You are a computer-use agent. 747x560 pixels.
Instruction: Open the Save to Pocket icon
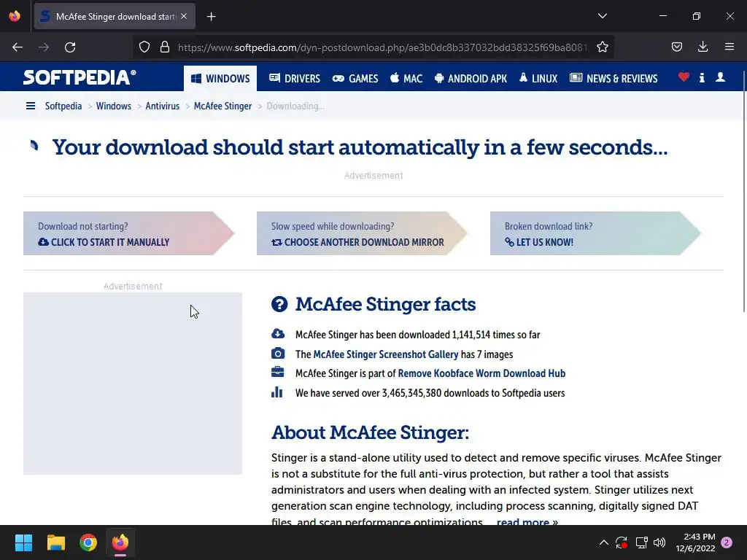(x=676, y=47)
